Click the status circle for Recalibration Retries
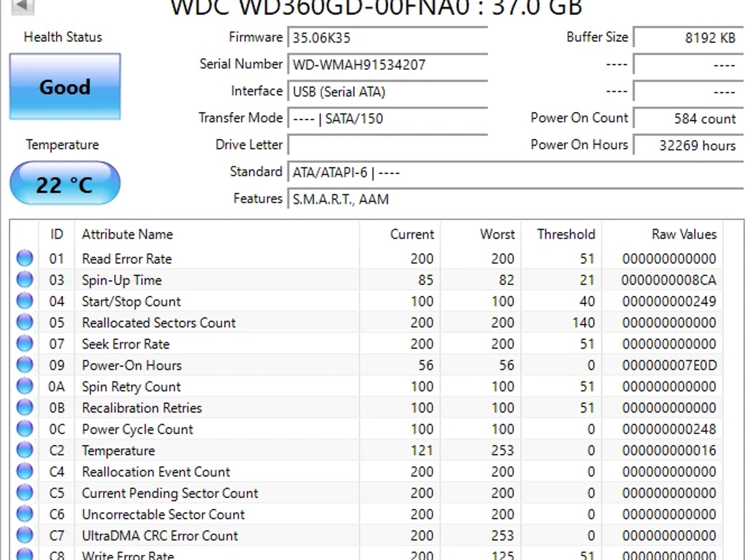Image resolution: width=747 pixels, height=560 pixels. (x=24, y=408)
